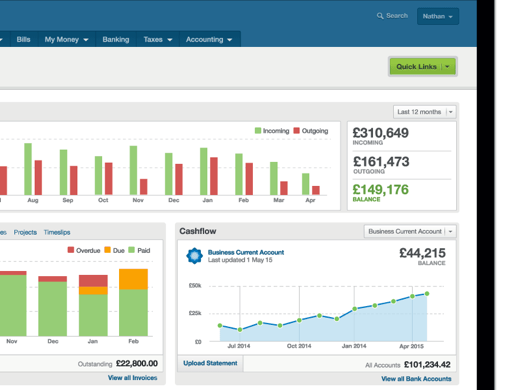Click the Upload Statement button
The width and height of the screenshot is (520, 390).
click(x=210, y=363)
